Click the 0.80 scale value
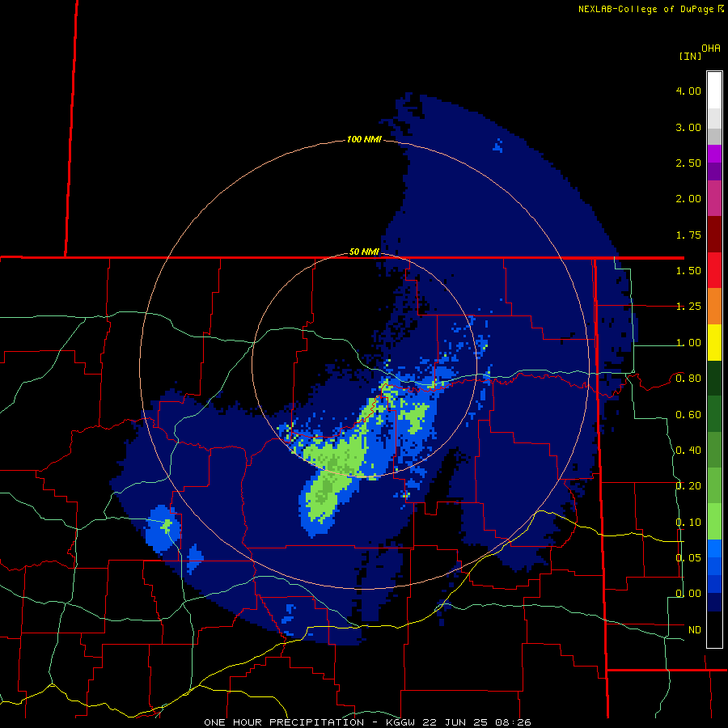The height and width of the screenshot is (728, 728). 688,379
